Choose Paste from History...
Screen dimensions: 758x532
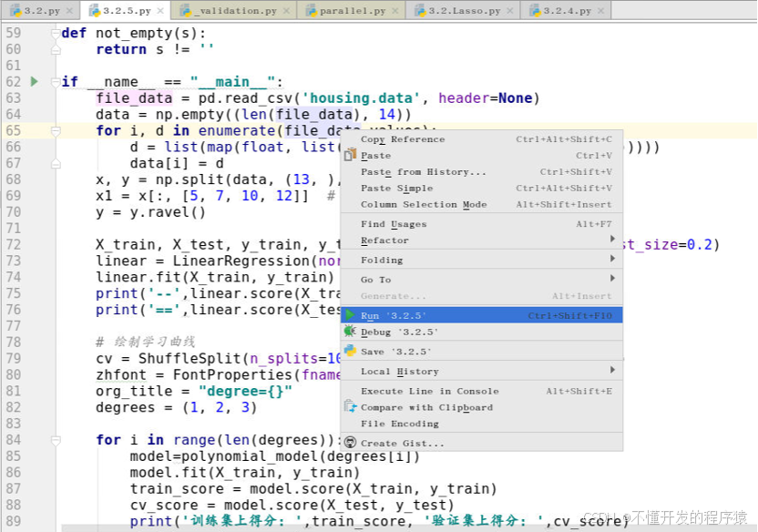(x=481, y=172)
